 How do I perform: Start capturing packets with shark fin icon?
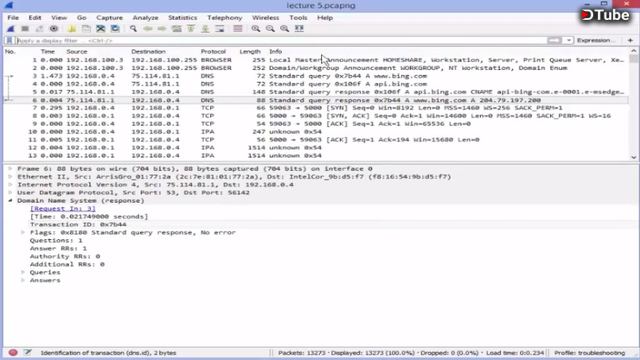pyautogui.click(x=11, y=29)
